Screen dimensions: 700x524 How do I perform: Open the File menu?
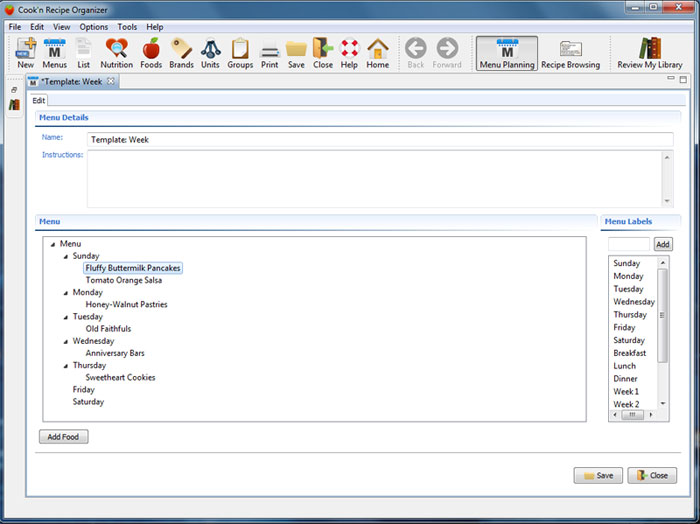click(15, 27)
